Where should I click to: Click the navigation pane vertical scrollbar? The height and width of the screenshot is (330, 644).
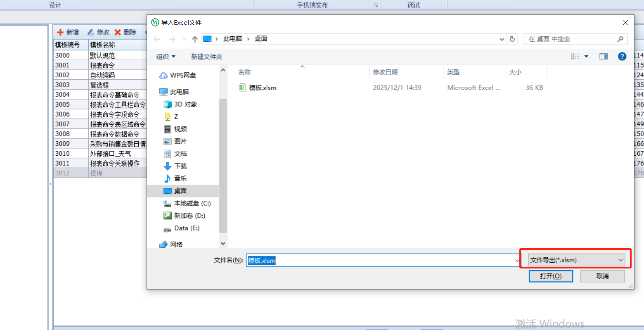click(223, 165)
